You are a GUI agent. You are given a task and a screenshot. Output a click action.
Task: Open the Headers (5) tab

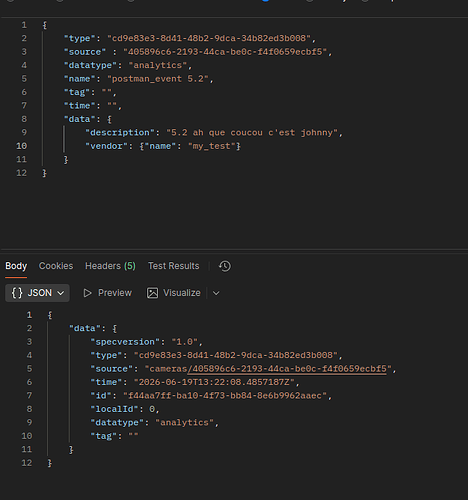click(x=110, y=266)
